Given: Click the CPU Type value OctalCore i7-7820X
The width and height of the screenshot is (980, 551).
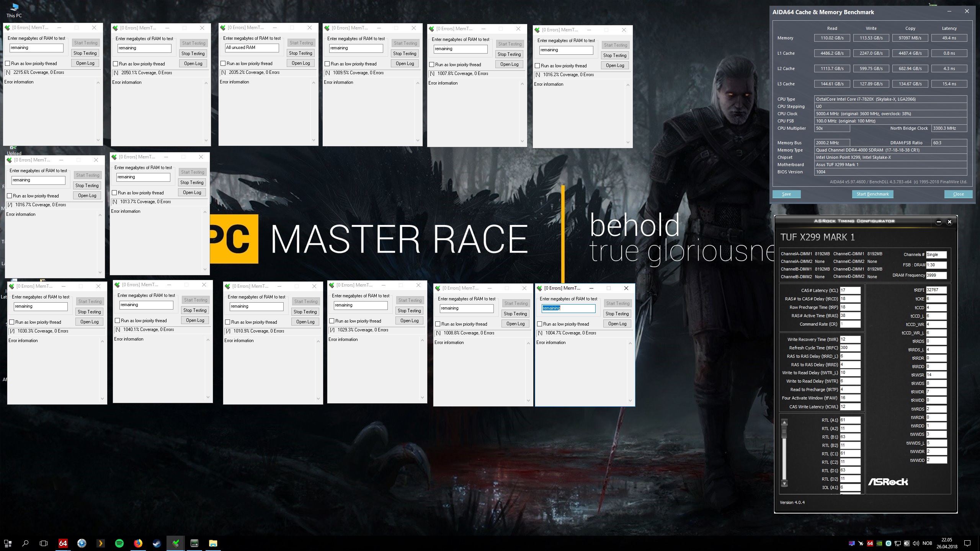Looking at the screenshot, I should click(890, 99).
